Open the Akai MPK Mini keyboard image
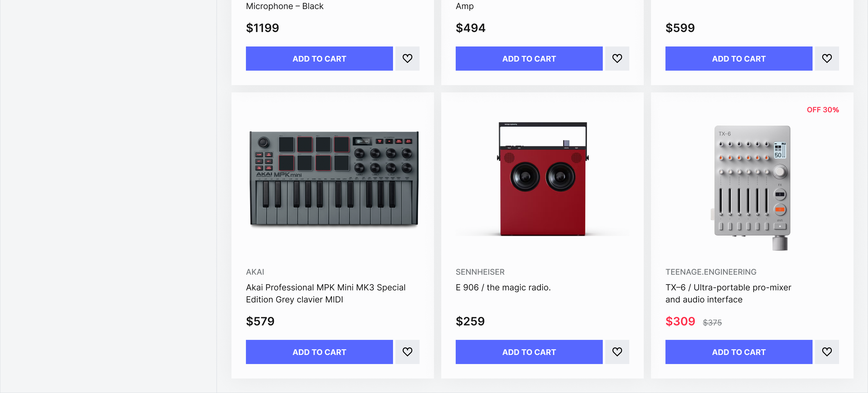Viewport: 868px width, 393px height. click(x=334, y=178)
